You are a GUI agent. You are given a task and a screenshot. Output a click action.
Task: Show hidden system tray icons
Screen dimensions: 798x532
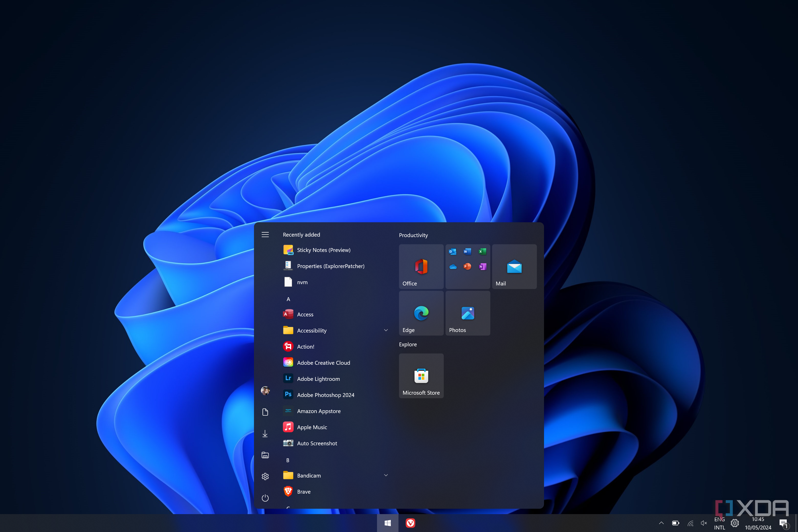661,523
